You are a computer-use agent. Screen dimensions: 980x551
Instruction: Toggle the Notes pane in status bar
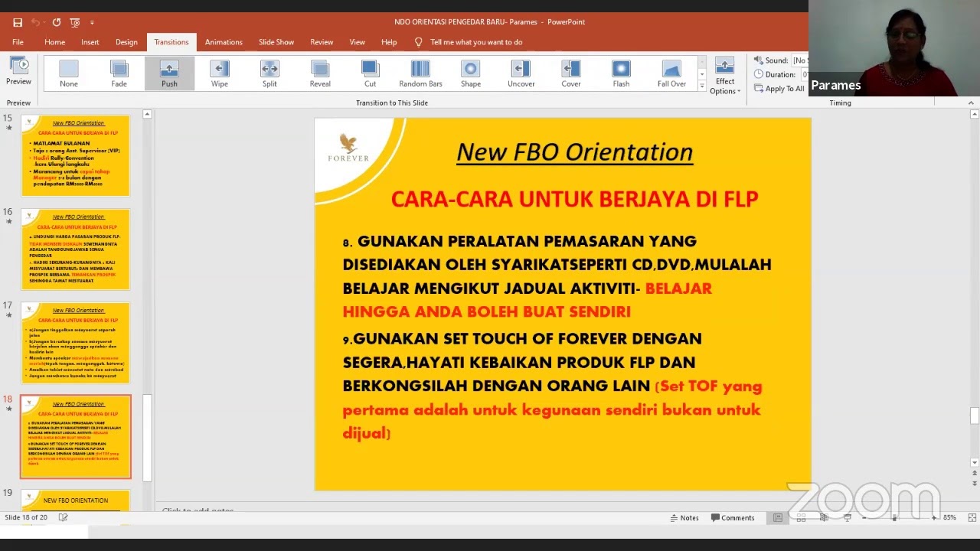click(684, 518)
